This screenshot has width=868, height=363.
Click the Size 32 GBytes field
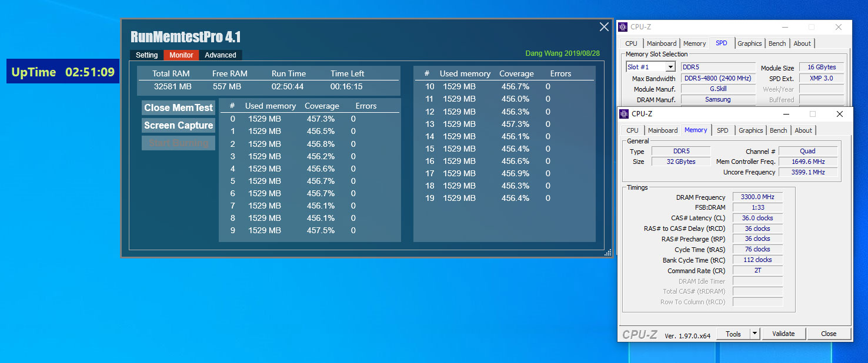coord(681,162)
